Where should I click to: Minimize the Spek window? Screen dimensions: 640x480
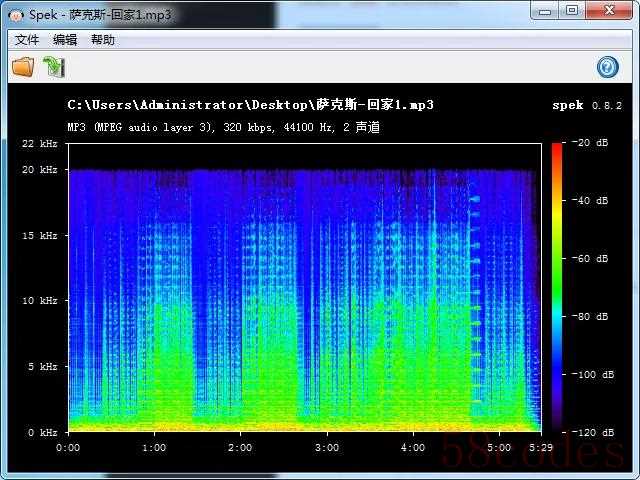[x=543, y=10]
